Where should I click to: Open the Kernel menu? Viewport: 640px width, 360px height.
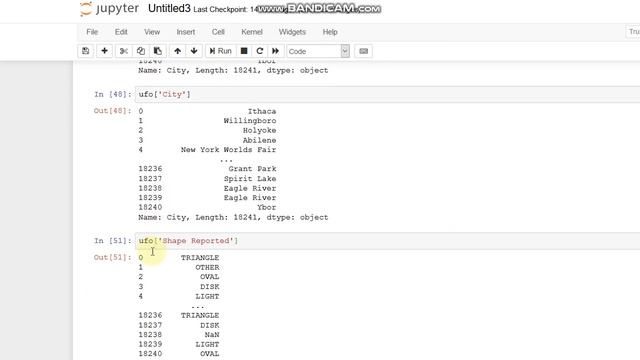[x=252, y=32]
